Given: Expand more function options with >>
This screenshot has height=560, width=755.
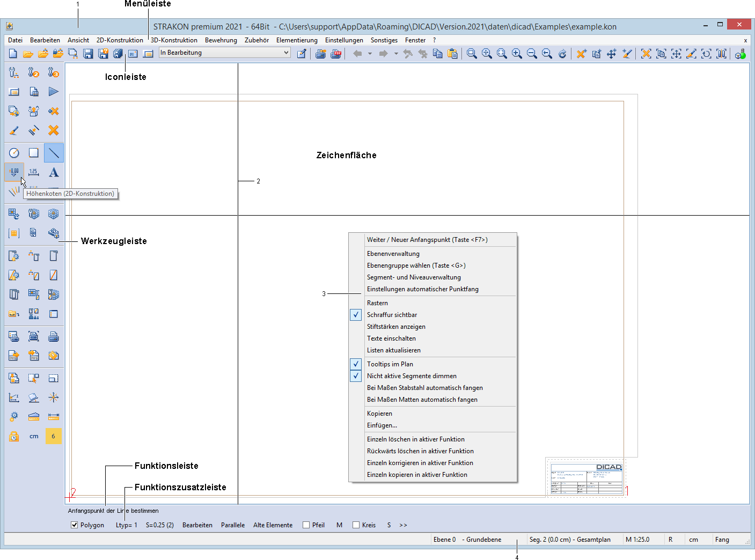Looking at the screenshot, I should [404, 525].
